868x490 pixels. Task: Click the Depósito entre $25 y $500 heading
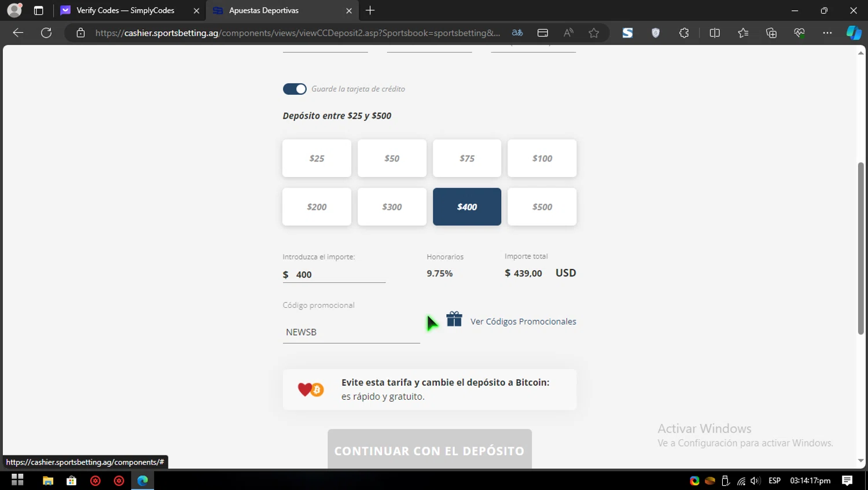pyautogui.click(x=337, y=116)
